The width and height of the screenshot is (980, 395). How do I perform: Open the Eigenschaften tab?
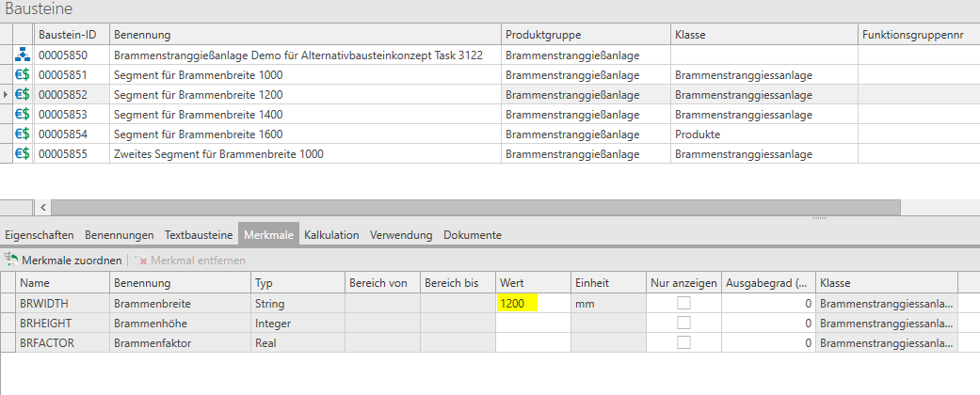tap(40, 235)
